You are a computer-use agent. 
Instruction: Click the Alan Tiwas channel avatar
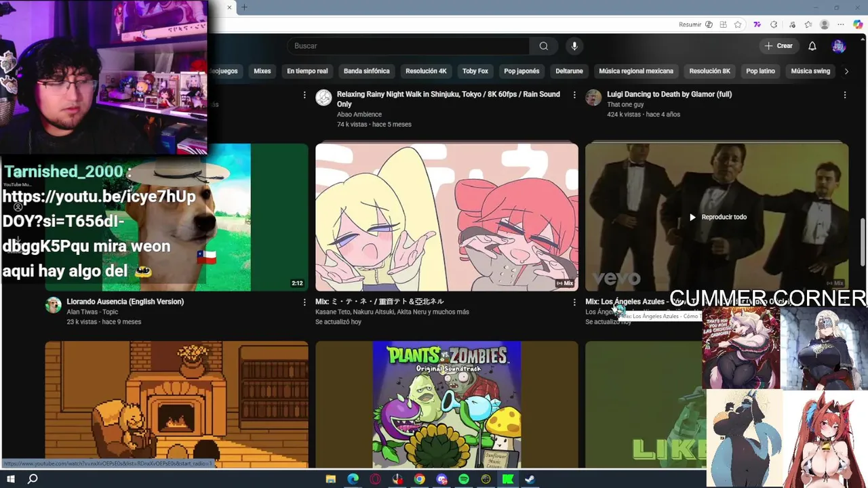pos(54,305)
